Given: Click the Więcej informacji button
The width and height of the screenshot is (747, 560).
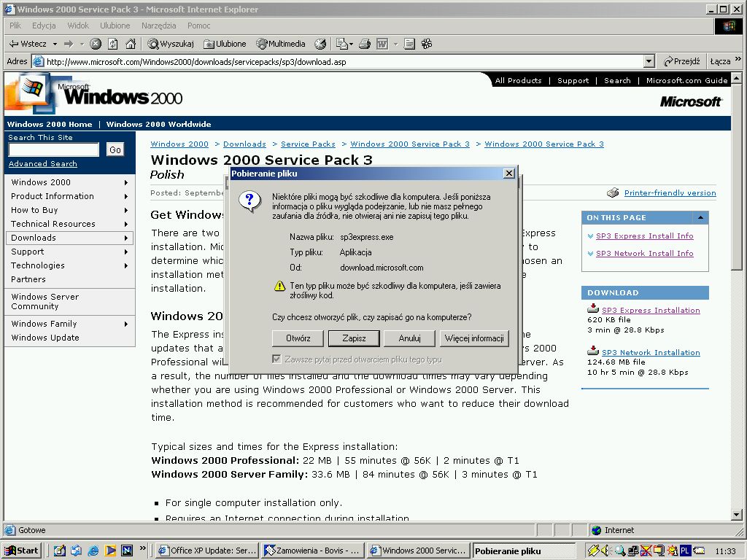Looking at the screenshot, I should coord(474,338).
